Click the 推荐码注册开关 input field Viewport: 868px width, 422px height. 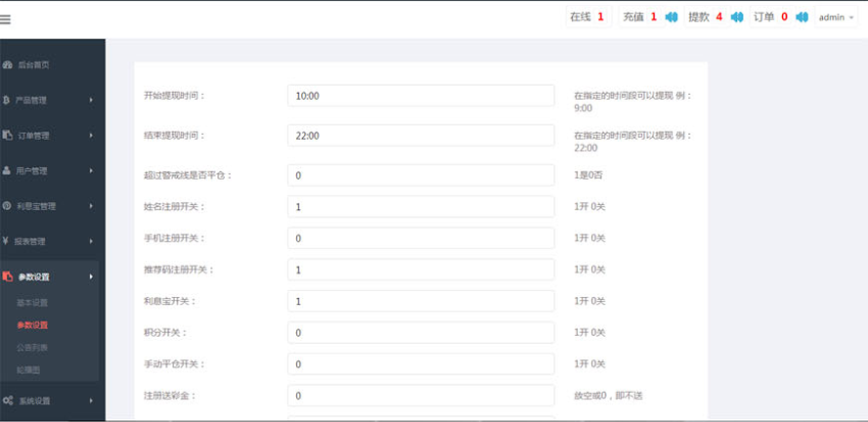[420, 270]
